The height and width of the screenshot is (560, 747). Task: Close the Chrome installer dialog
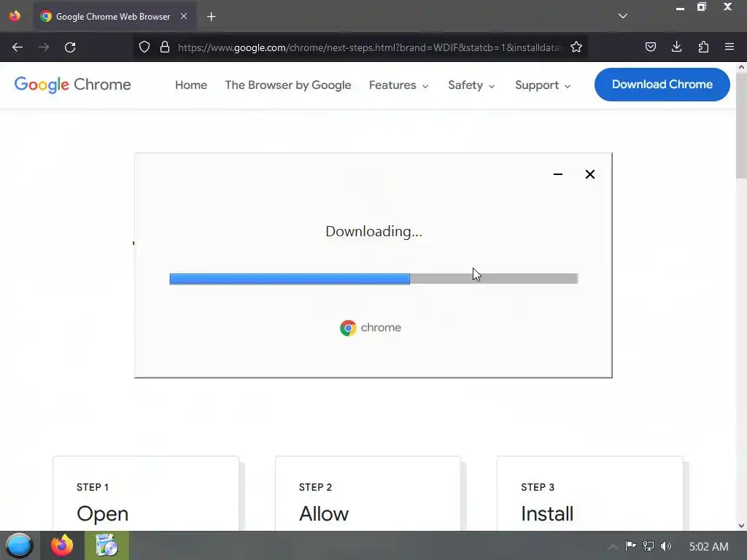pyautogui.click(x=589, y=174)
